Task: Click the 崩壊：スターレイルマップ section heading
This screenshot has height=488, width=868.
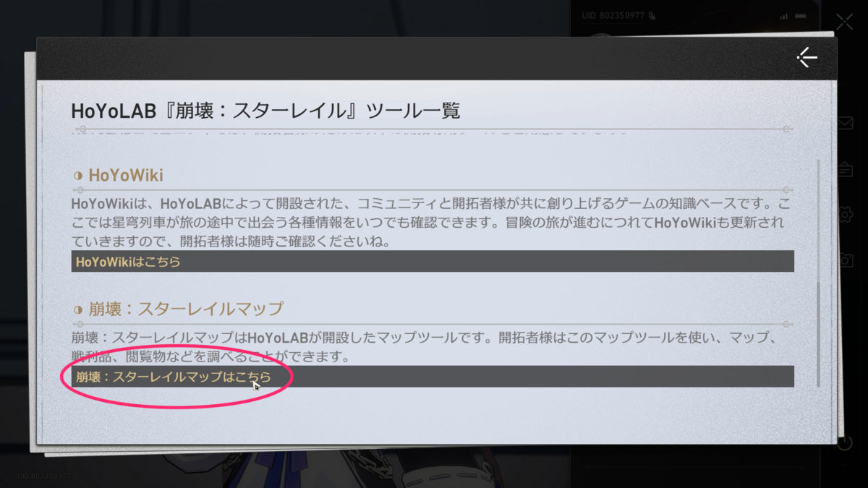Action: point(186,309)
